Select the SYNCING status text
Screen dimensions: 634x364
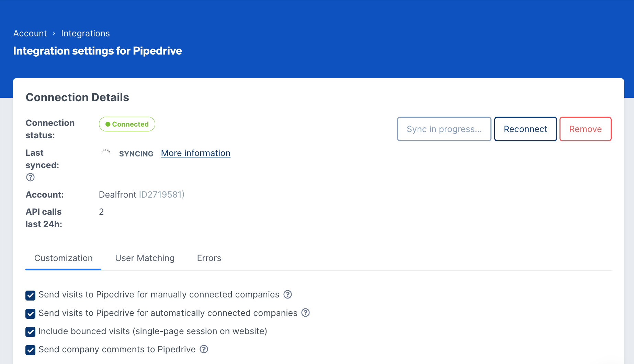[136, 154]
